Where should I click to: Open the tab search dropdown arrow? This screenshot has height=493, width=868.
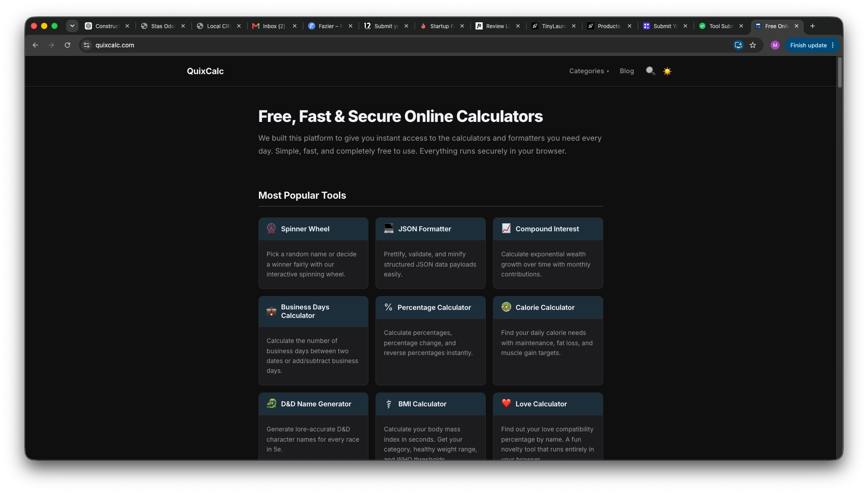click(x=72, y=26)
